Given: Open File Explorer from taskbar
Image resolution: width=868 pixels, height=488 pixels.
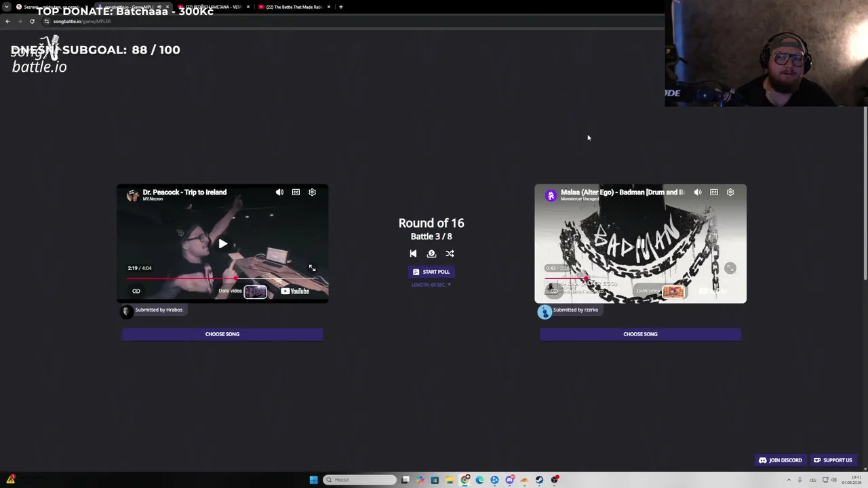Looking at the screenshot, I should pos(450,480).
